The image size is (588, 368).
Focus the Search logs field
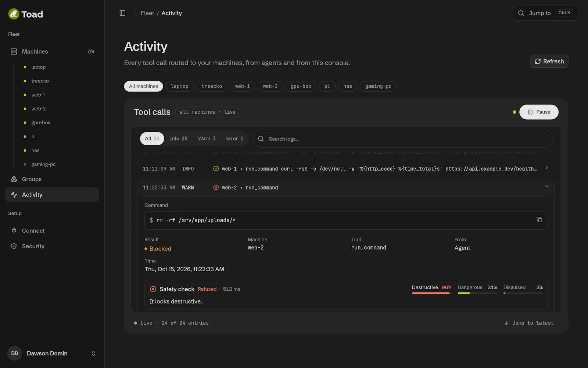pos(403,139)
